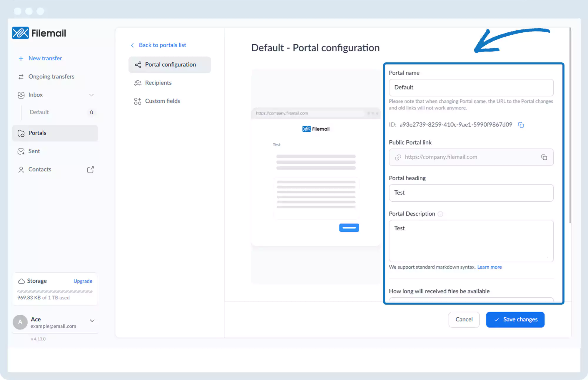Open the Recipients tab
The width and height of the screenshot is (588, 380).
click(x=158, y=83)
